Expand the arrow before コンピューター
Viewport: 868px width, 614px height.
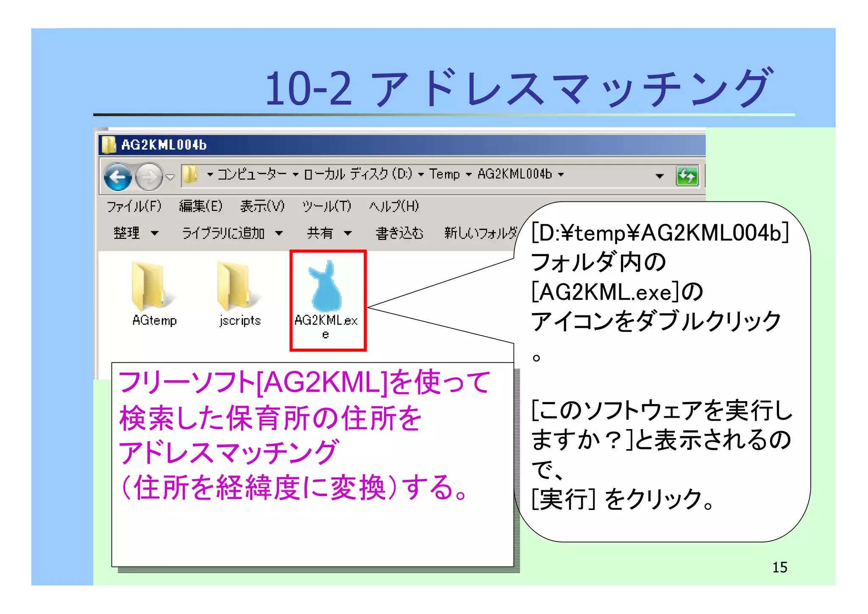click(210, 174)
